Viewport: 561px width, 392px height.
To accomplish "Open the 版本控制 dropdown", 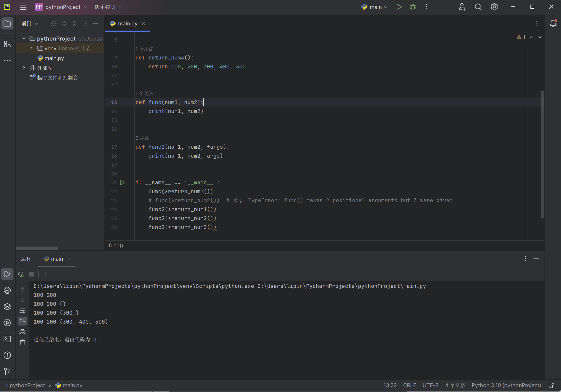I will pos(108,7).
